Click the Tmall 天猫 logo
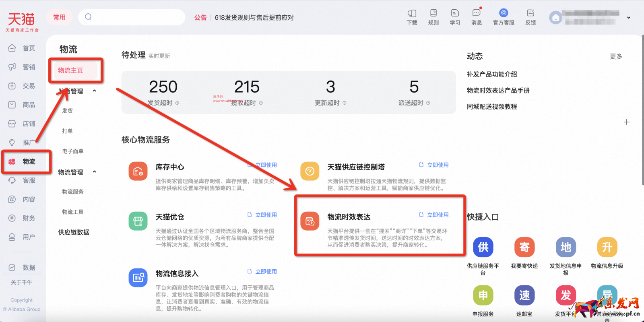 point(22,22)
